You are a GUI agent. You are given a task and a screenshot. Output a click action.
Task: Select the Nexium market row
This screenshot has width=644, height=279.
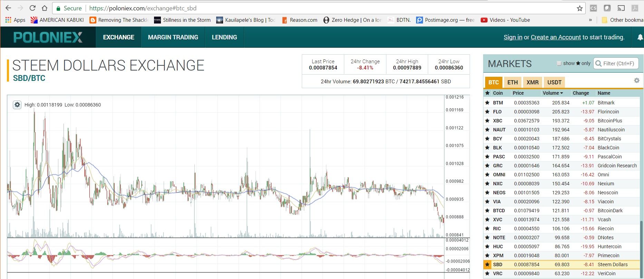tap(561, 184)
